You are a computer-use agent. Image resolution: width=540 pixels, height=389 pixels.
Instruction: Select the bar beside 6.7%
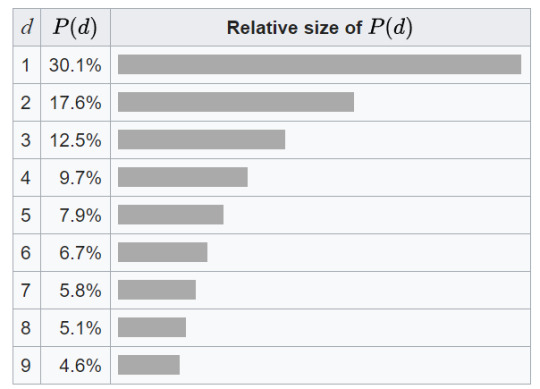tap(163, 252)
